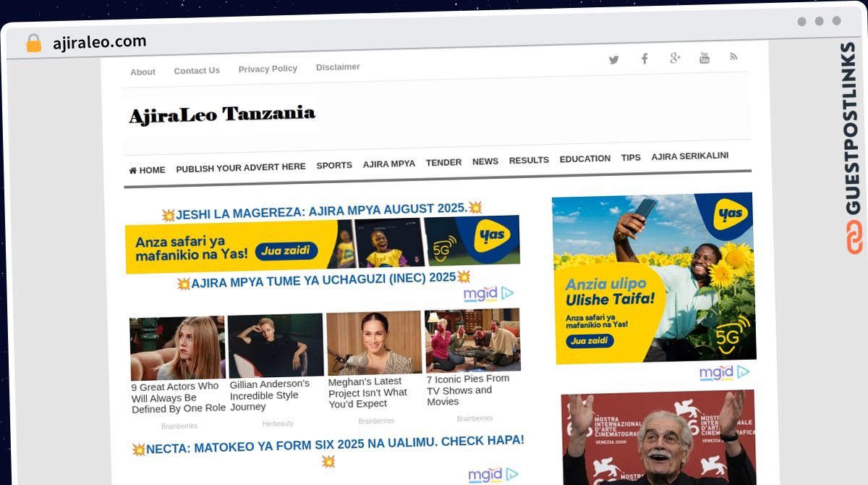Click Brainberries label under the 7 Iconic Pies card
The width and height of the screenshot is (868, 485).
pyautogui.click(x=475, y=418)
